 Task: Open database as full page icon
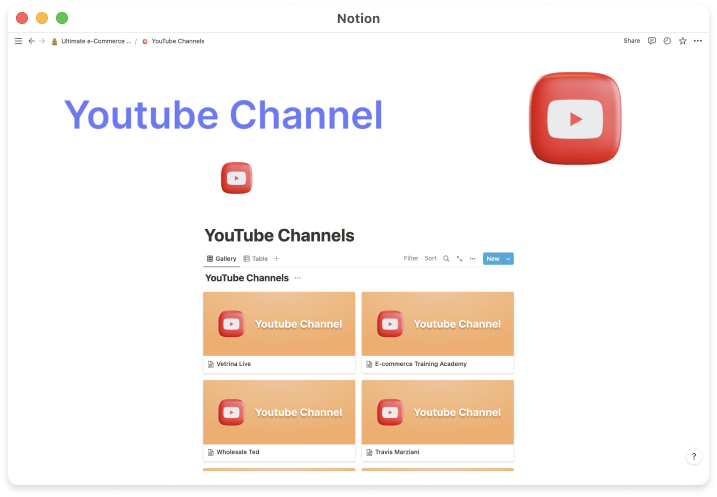(x=459, y=259)
